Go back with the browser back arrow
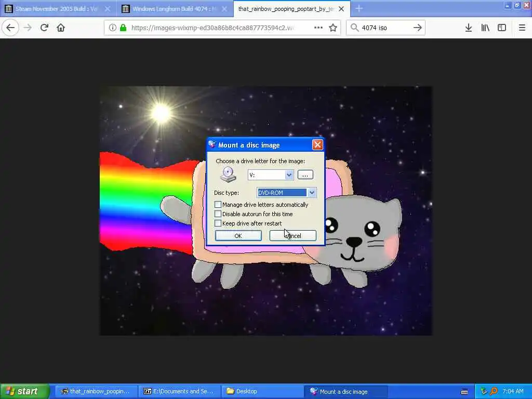532x399 pixels. tap(10, 28)
